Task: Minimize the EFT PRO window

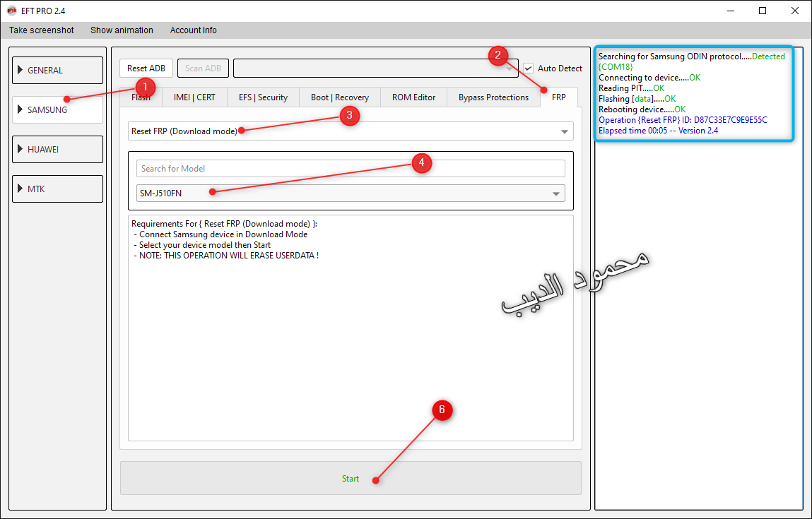Action: [x=730, y=11]
